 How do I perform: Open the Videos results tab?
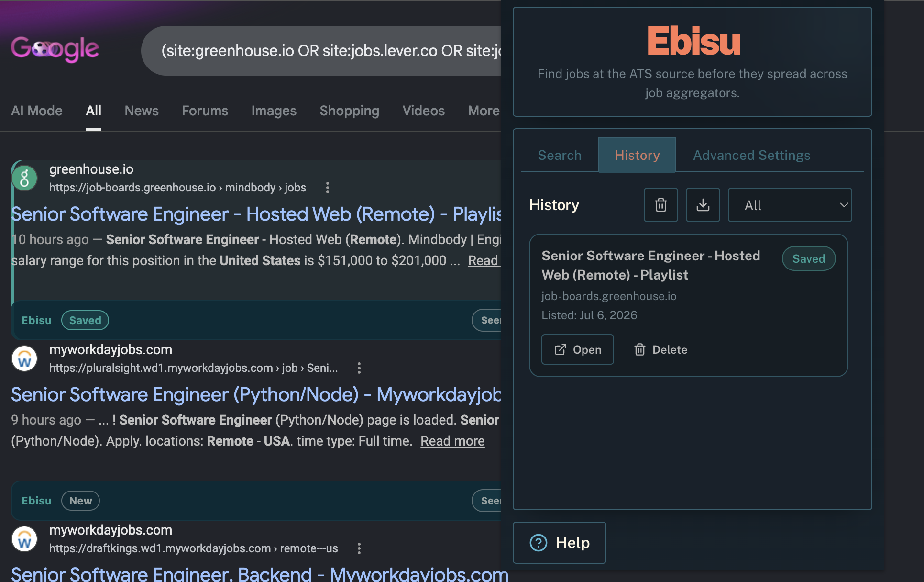pyautogui.click(x=424, y=111)
